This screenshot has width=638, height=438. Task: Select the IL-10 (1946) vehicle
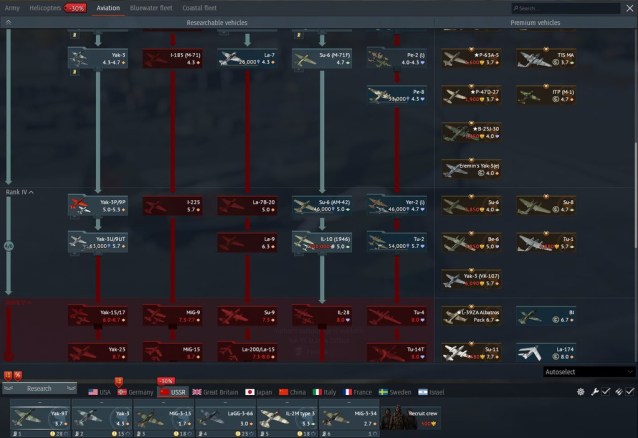click(322, 241)
